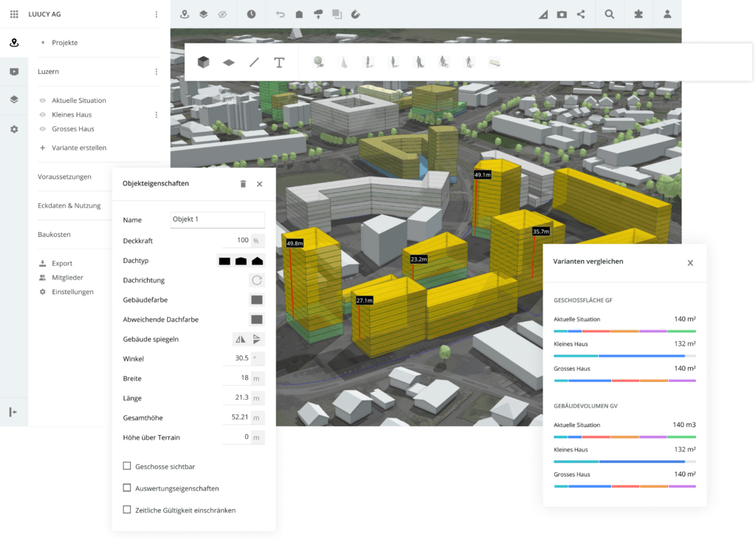Select the text annotation tool
756x543 pixels.
[x=279, y=63]
